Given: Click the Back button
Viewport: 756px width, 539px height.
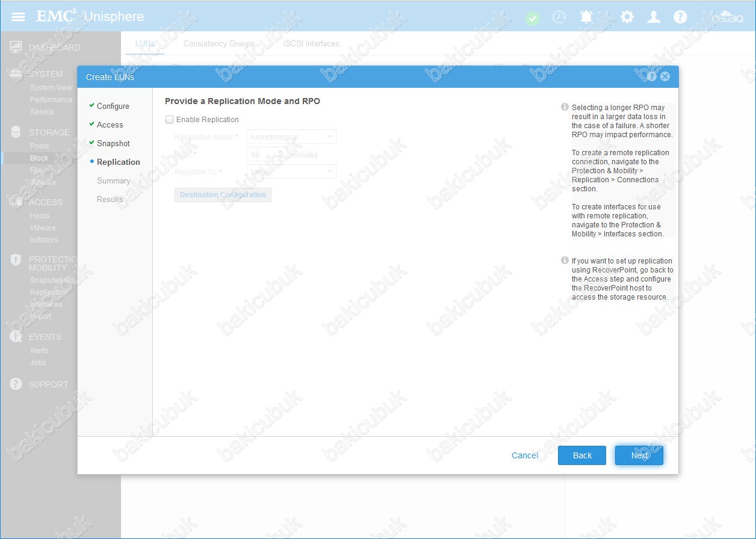Looking at the screenshot, I should 582,455.
